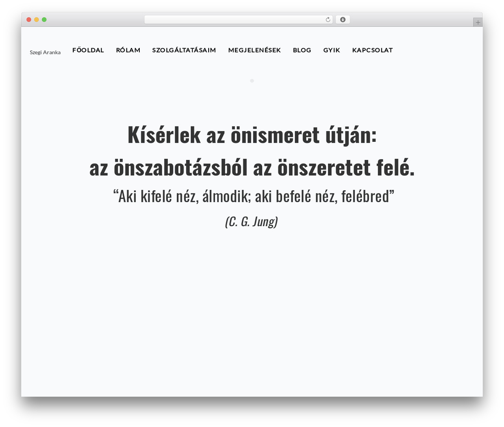Navigate to MEGJELENÉSEK
The image size is (504, 427).
click(x=254, y=50)
